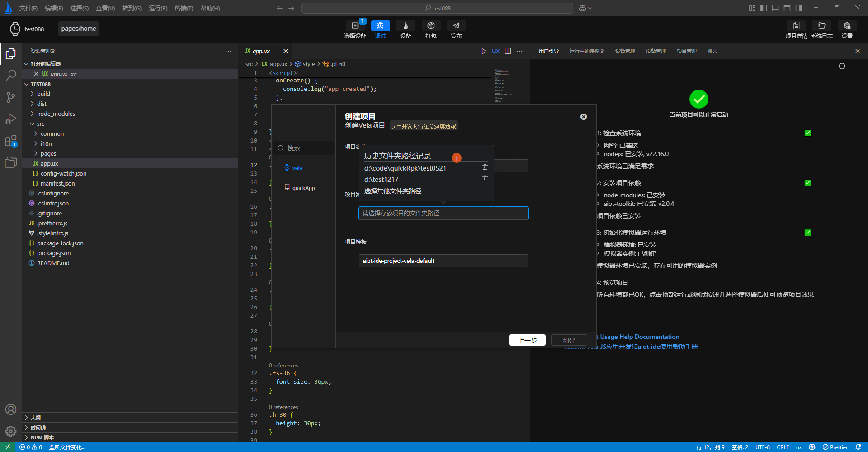Click the green checkbox for 检查系统环境
Viewport: 868px width, 452px height.
807,133
